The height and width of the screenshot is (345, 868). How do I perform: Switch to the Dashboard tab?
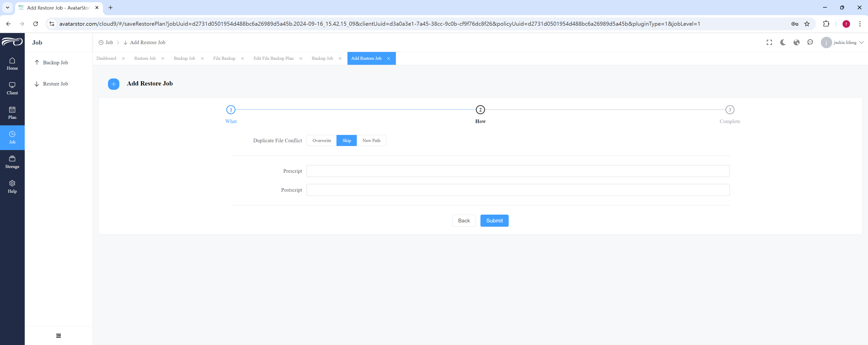pyautogui.click(x=106, y=58)
